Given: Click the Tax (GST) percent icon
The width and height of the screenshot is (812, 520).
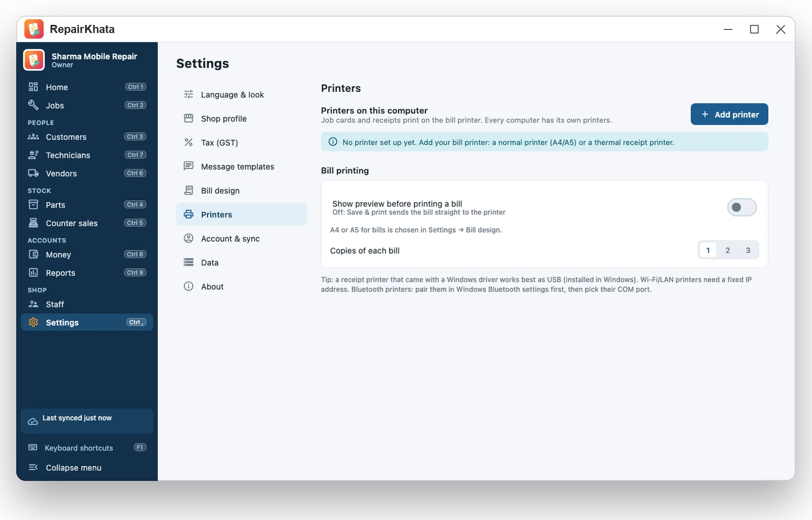Looking at the screenshot, I should (189, 142).
